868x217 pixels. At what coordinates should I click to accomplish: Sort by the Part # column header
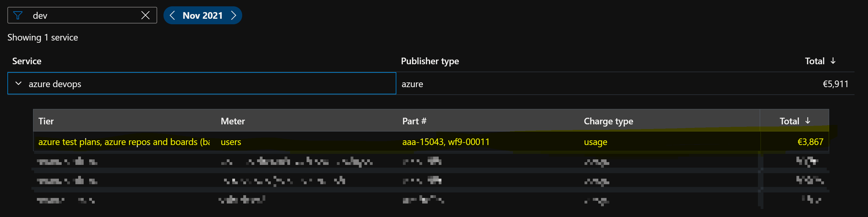click(414, 121)
